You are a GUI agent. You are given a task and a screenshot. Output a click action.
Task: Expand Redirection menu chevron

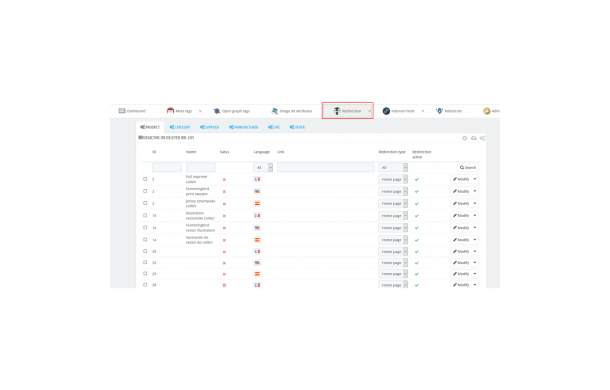[369, 111]
